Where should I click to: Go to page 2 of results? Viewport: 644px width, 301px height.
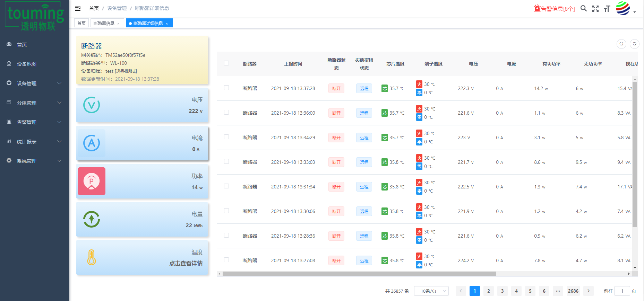pyautogui.click(x=488, y=291)
